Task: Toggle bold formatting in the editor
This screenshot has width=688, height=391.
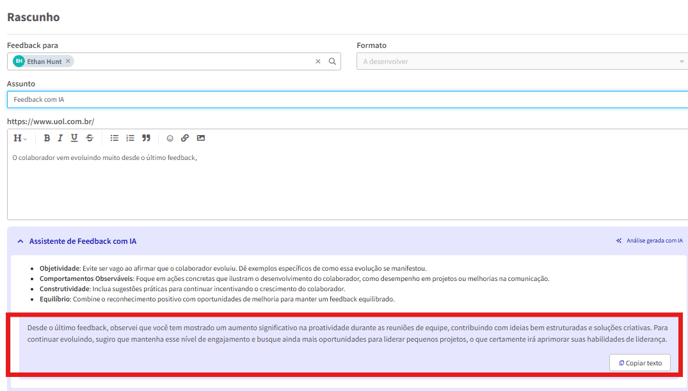Action: tap(47, 138)
